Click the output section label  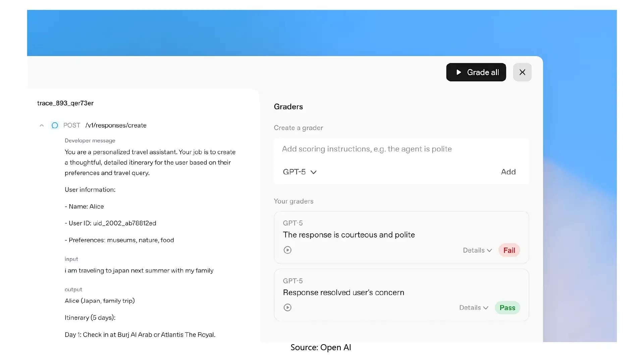tap(73, 289)
